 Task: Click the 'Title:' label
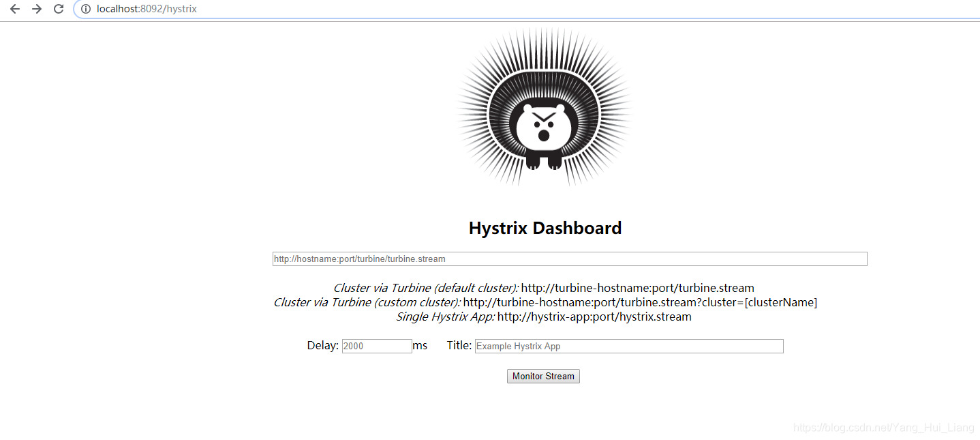[x=459, y=346]
